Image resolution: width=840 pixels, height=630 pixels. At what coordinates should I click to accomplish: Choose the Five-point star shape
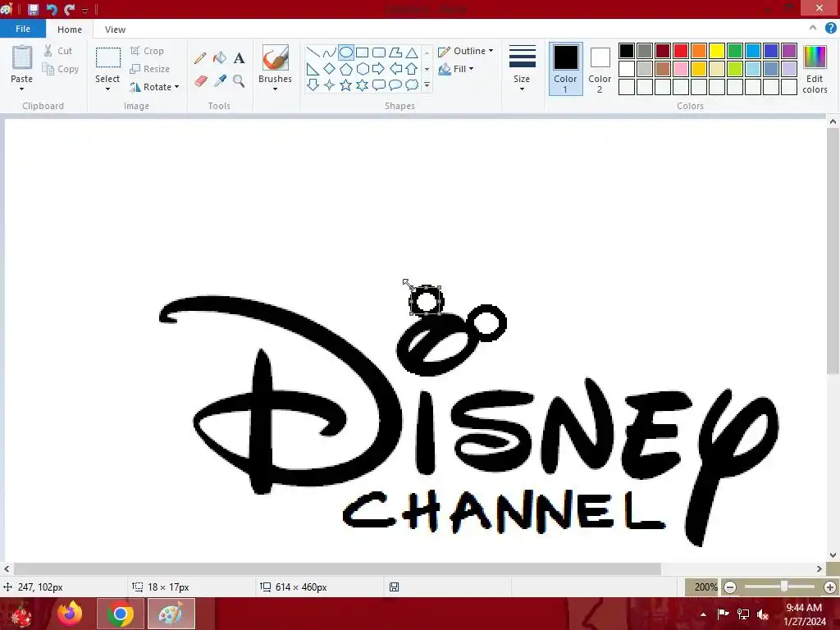pos(346,84)
